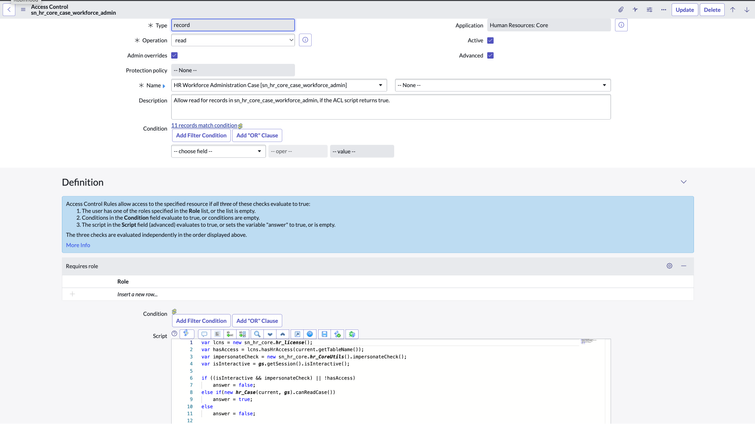Image resolution: width=755 pixels, height=424 pixels.
Task: Click the script editor search magnifier icon
Action: point(257,334)
